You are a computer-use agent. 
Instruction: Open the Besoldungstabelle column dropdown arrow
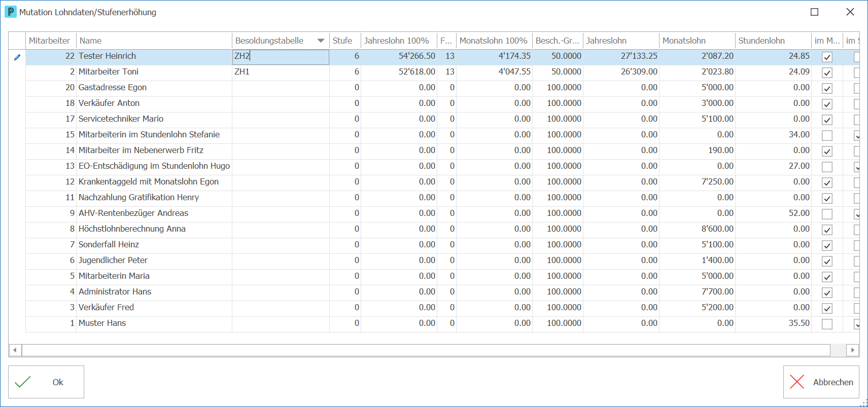click(321, 41)
